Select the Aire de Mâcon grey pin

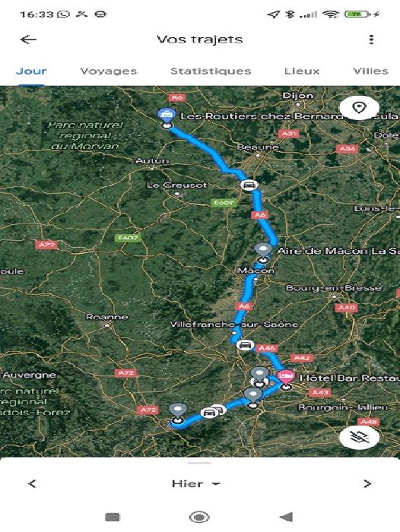263,250
